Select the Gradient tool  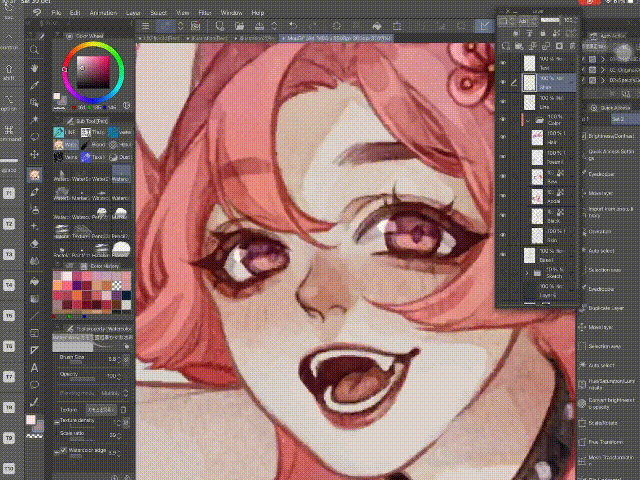pos(35,299)
